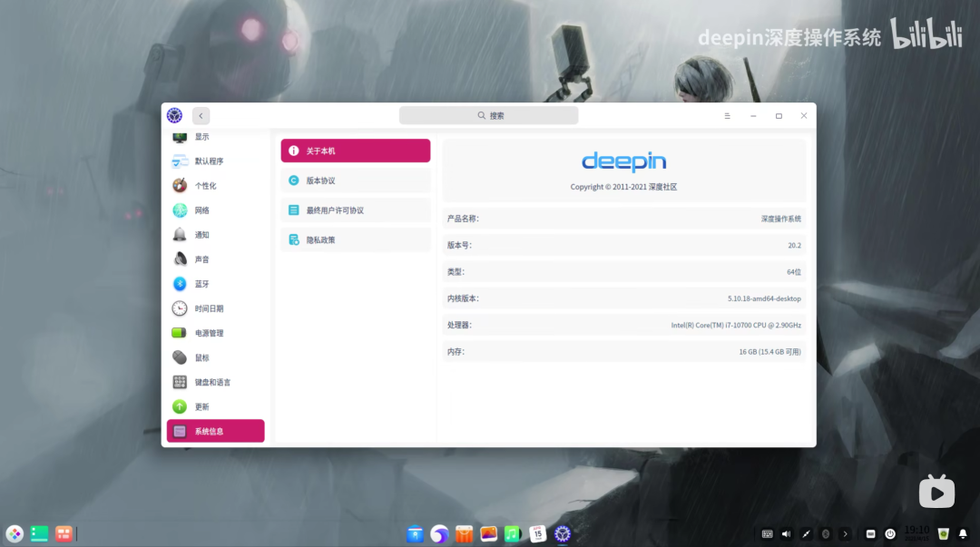Open volume control in tray
This screenshot has height=547, width=980.
coord(786,534)
